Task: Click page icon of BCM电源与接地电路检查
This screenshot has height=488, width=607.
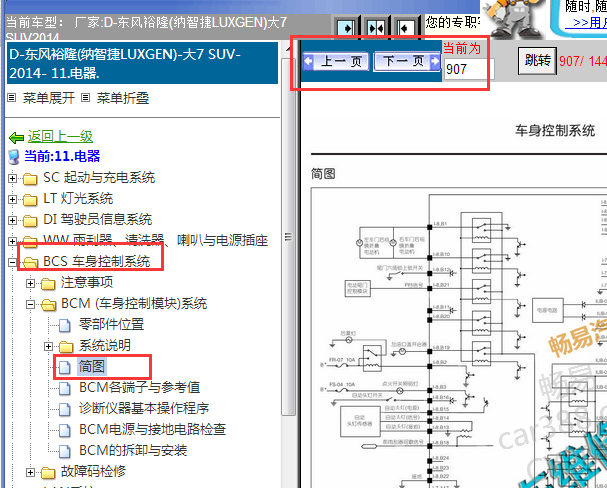Action: click(65, 430)
